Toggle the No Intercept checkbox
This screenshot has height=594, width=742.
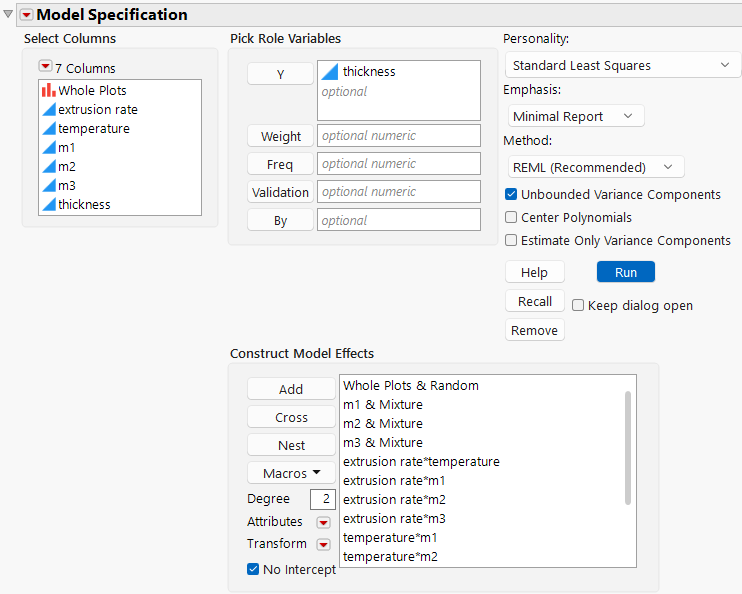(x=253, y=569)
